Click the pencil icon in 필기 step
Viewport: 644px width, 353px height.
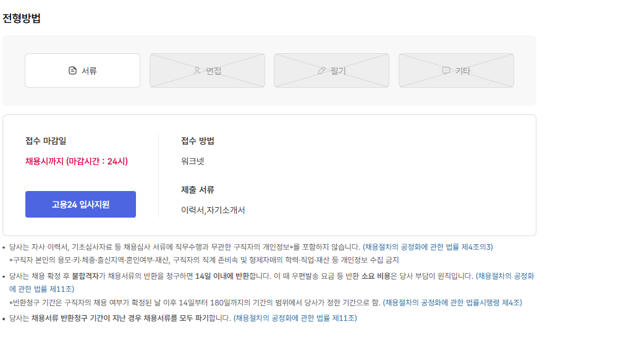(321, 70)
